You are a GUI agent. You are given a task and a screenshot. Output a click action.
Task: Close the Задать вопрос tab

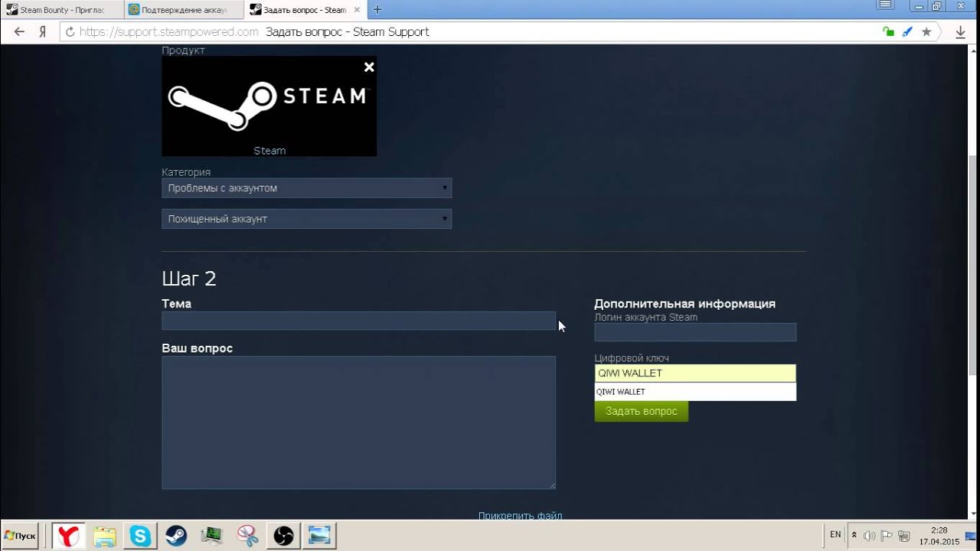click(358, 10)
